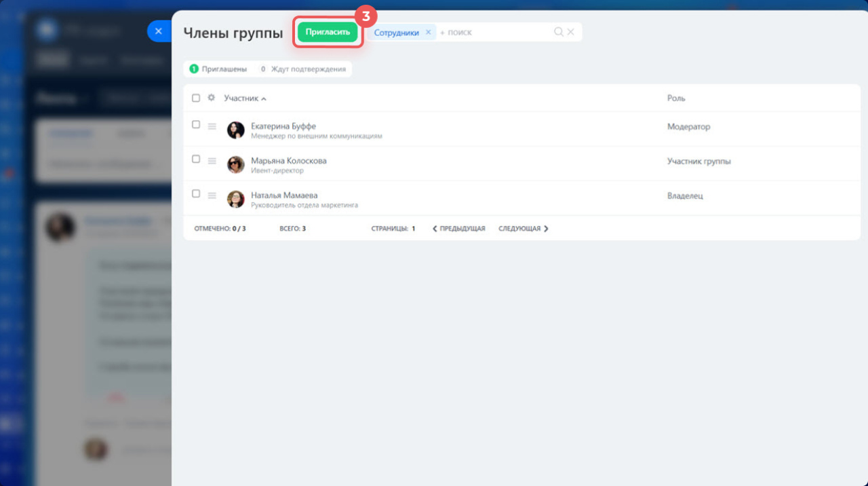Open Екатерина Буффе profile name

283,126
